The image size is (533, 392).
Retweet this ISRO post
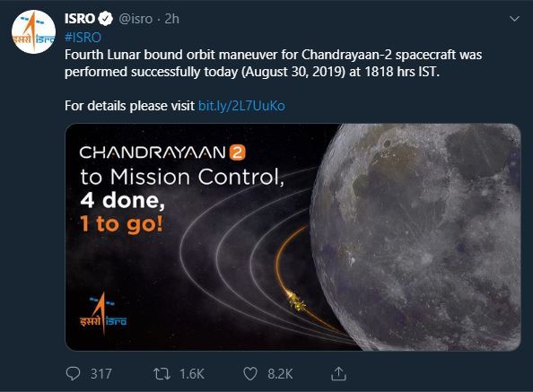pos(162,374)
